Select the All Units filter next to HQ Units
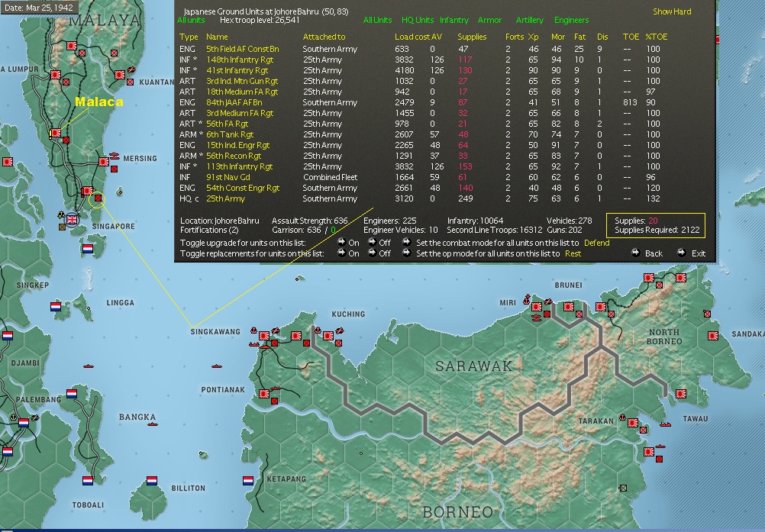The image size is (765, 532). (377, 20)
